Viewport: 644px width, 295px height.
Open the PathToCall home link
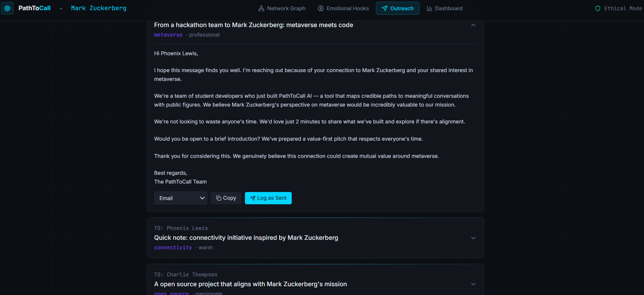coord(34,8)
